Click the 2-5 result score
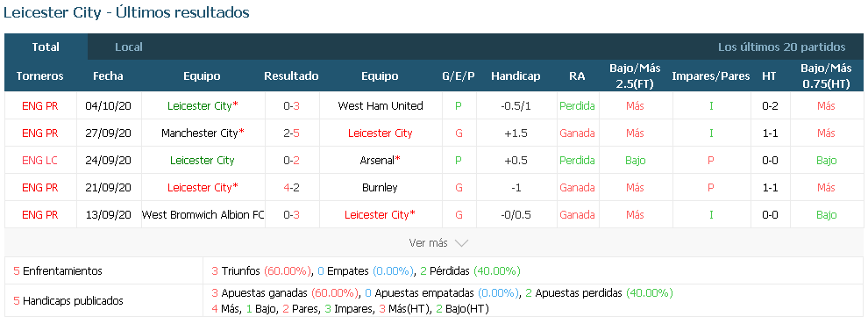Viewport: 868px width, 324px height. (291, 133)
